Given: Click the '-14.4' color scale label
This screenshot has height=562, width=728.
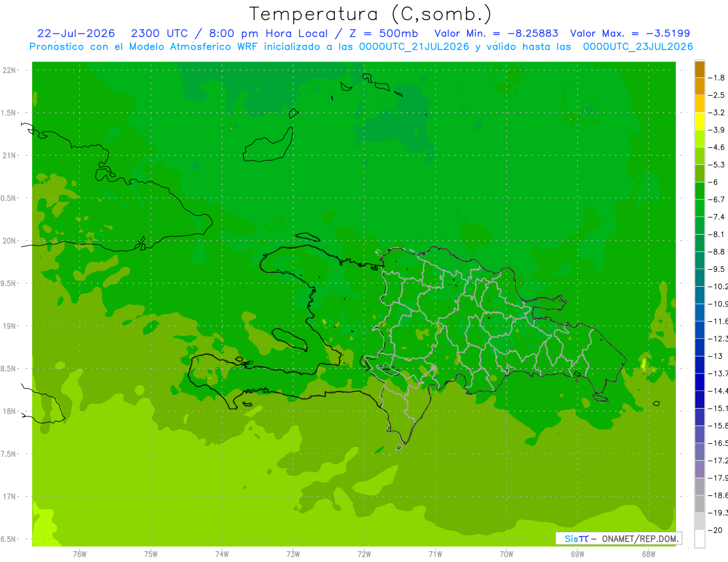Looking at the screenshot, I should (x=719, y=390).
